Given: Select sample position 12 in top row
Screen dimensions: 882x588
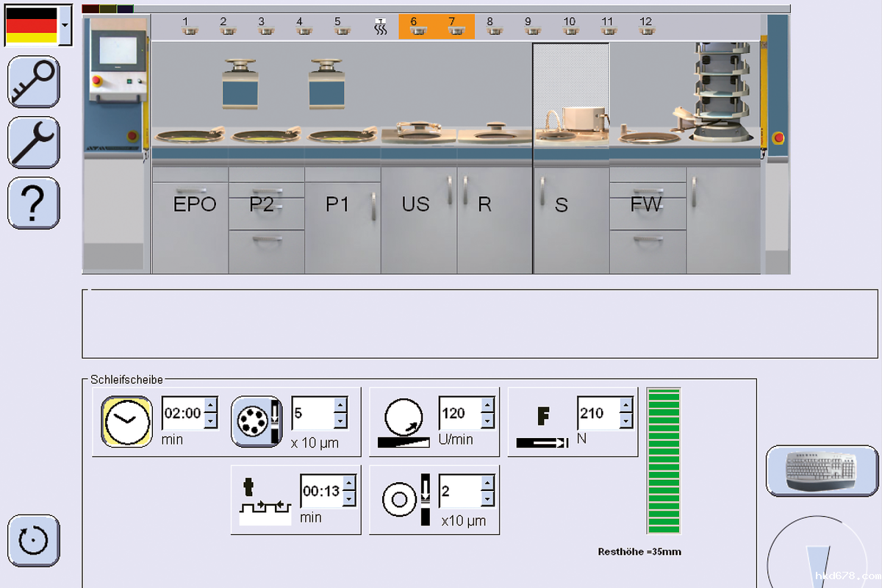Looking at the screenshot, I should (646, 27).
